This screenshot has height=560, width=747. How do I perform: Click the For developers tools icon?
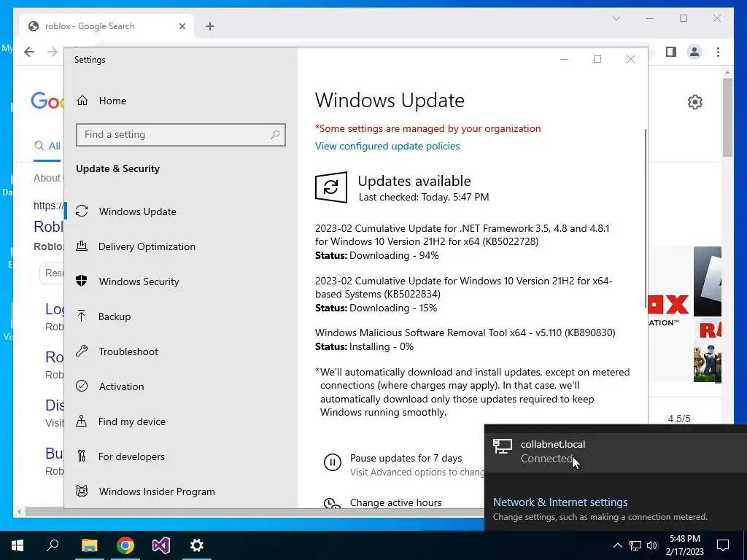pyautogui.click(x=82, y=456)
